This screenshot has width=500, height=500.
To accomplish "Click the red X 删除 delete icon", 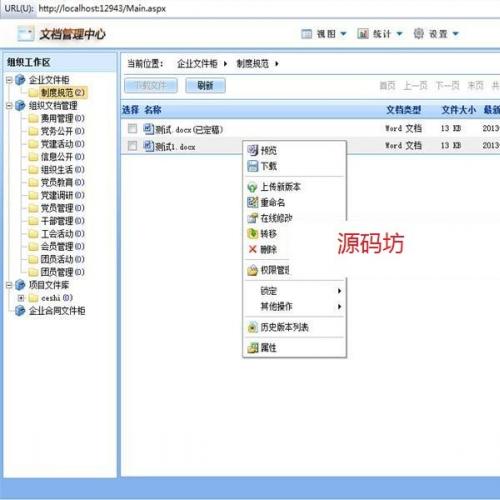I will (x=253, y=249).
